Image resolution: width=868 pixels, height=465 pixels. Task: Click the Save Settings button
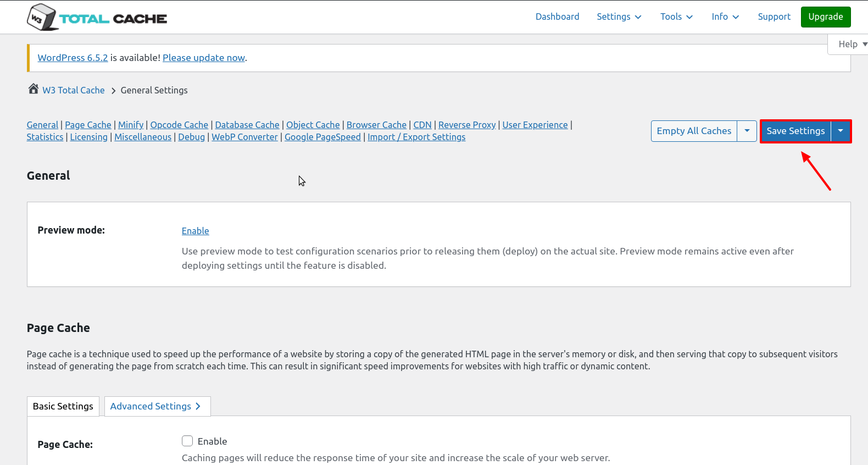[795, 131]
